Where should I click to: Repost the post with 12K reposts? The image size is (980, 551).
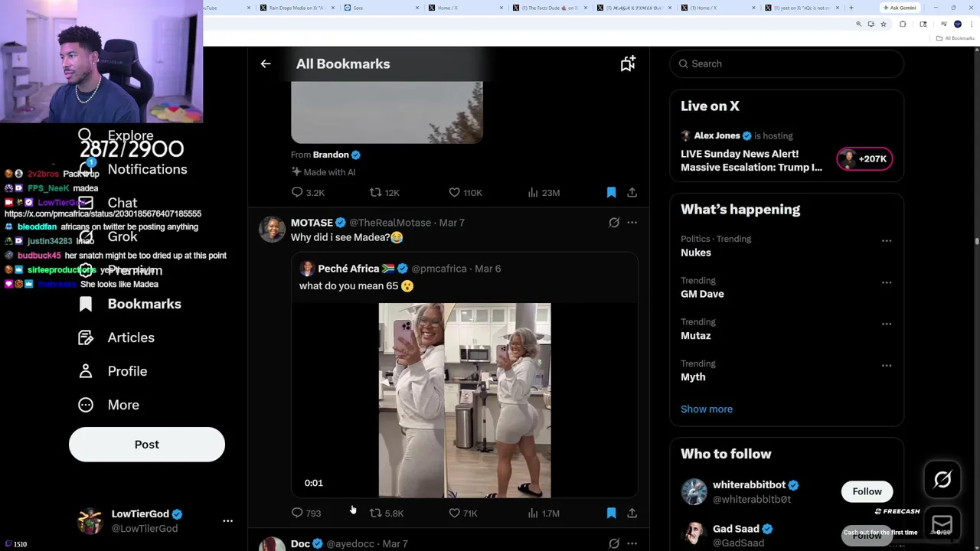pos(384,193)
